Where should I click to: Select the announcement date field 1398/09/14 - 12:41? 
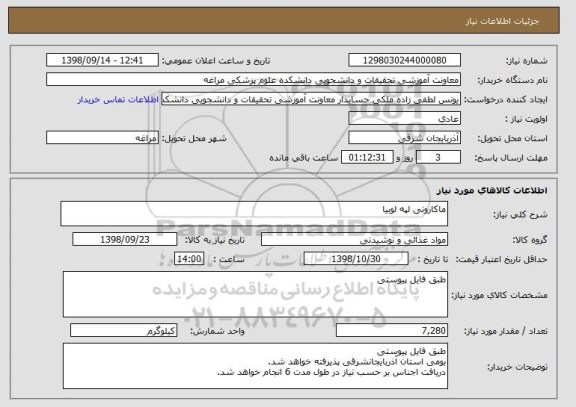pyautogui.click(x=102, y=60)
